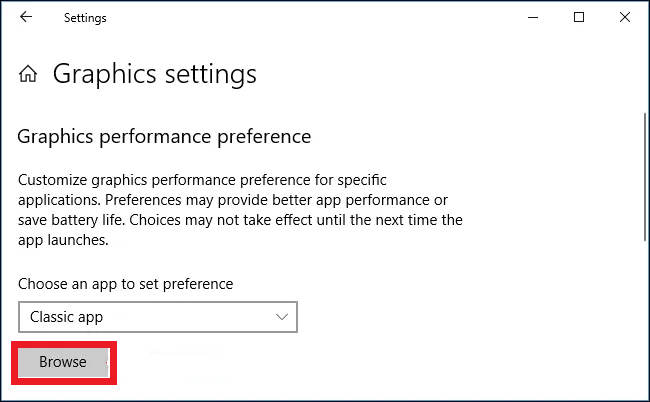Minimize the Settings window
Screen dimensions: 650x402
(x=533, y=17)
